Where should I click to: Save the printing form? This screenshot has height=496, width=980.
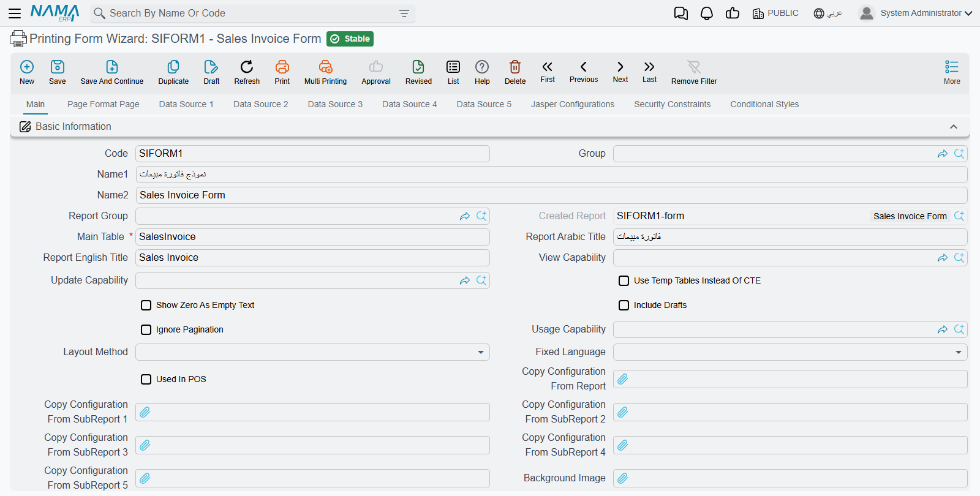pos(58,72)
